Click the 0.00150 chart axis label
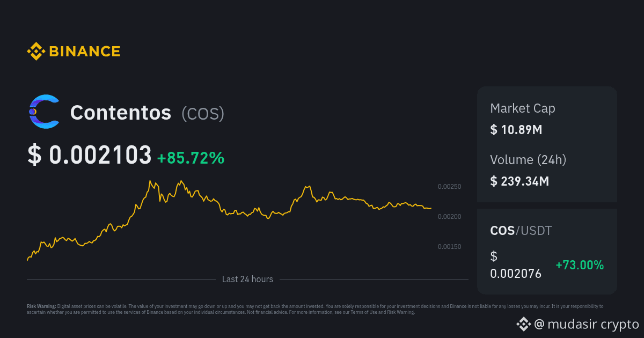 [449, 247]
